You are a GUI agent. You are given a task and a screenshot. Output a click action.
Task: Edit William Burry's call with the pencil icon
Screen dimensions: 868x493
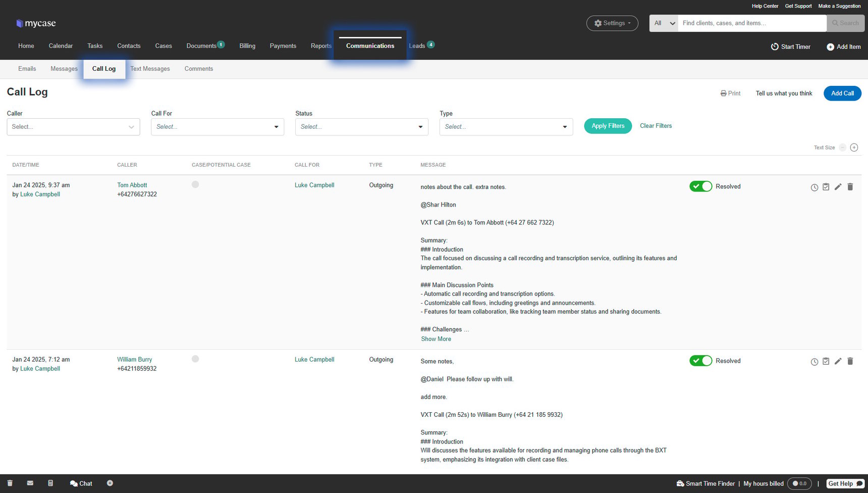coord(838,361)
